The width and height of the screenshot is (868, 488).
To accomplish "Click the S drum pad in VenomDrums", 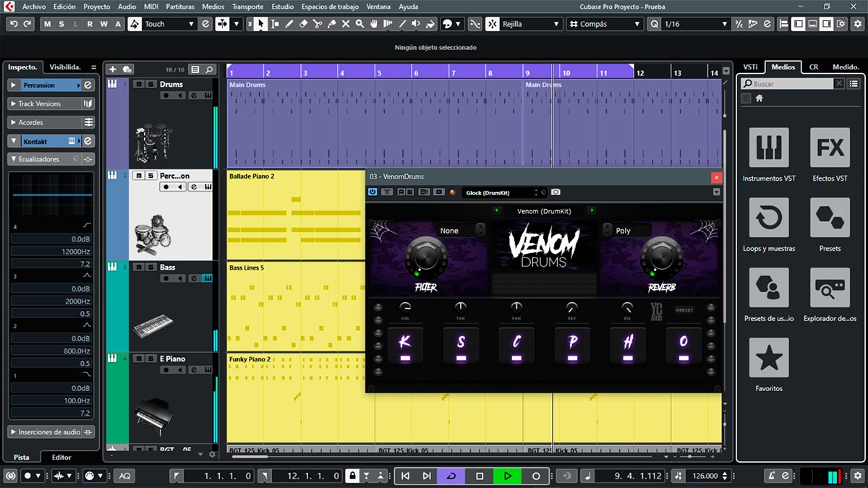I will tap(461, 345).
